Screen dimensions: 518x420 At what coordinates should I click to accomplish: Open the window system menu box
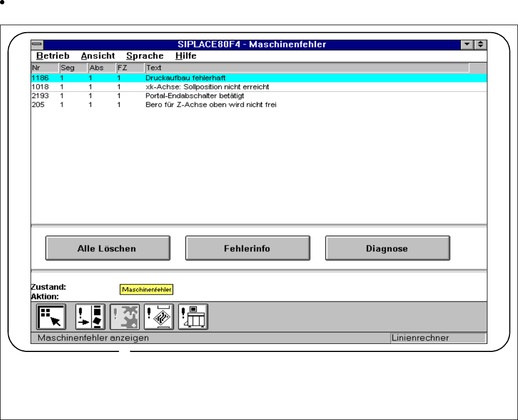point(38,44)
